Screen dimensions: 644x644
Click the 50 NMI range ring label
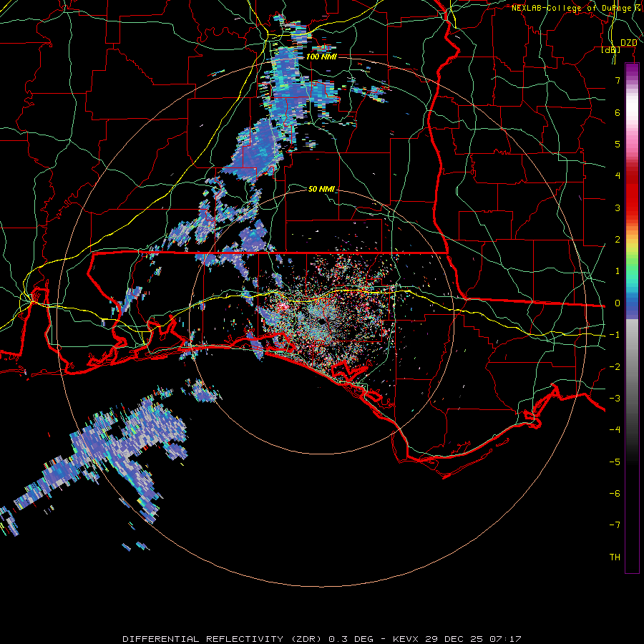321,189
